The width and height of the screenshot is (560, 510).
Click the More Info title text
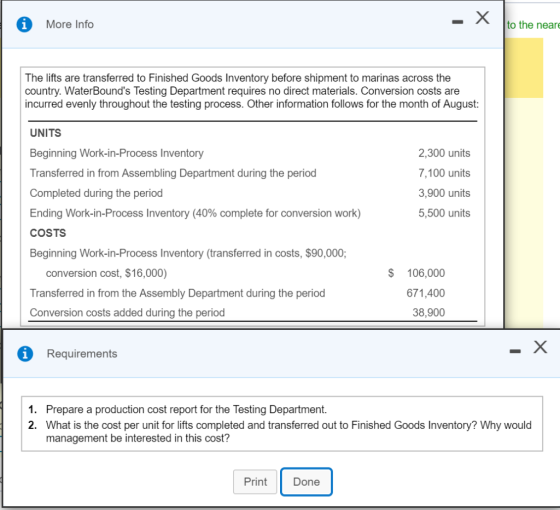coord(70,24)
